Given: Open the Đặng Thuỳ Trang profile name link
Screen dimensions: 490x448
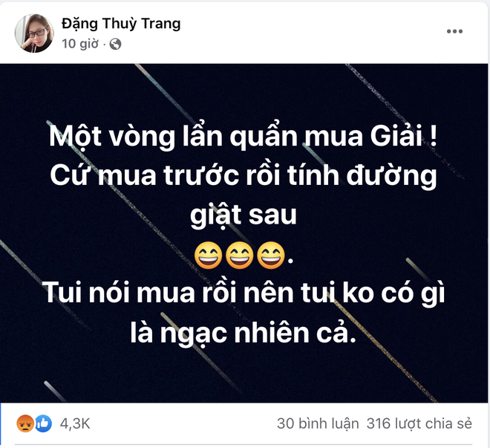Looking at the screenshot, I should pos(121,24).
